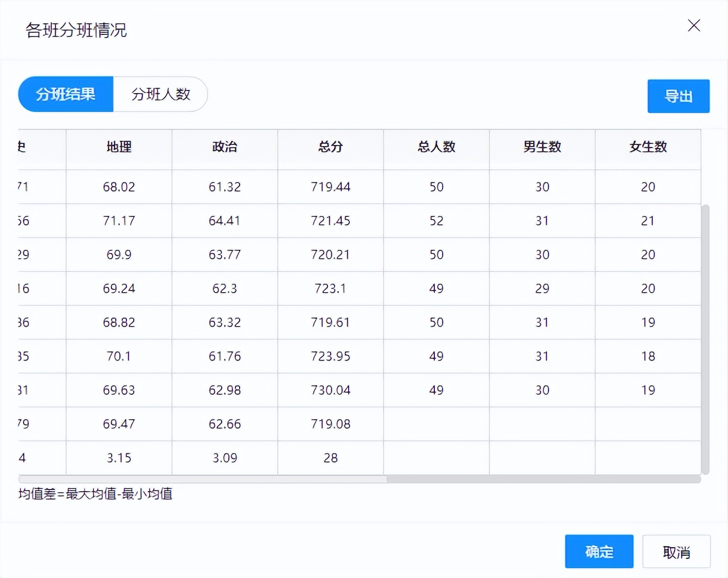Click the 女生数 column header
Screen dimensions: 728x578
tap(648, 148)
